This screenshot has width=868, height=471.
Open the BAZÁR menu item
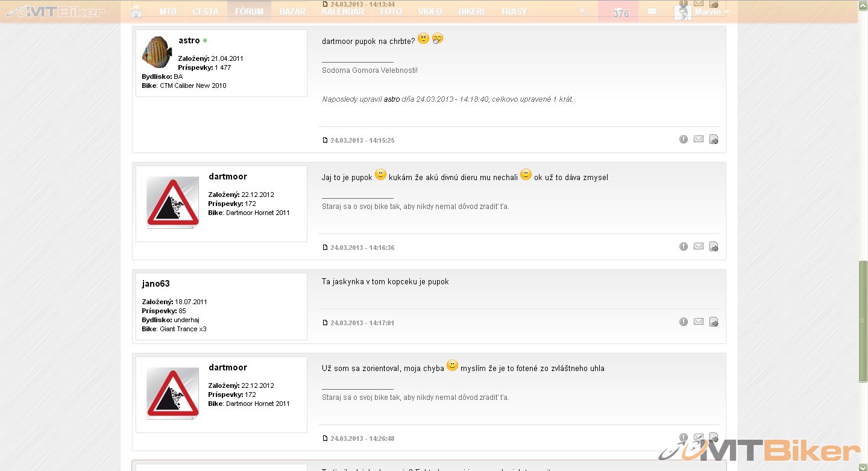[x=292, y=11]
